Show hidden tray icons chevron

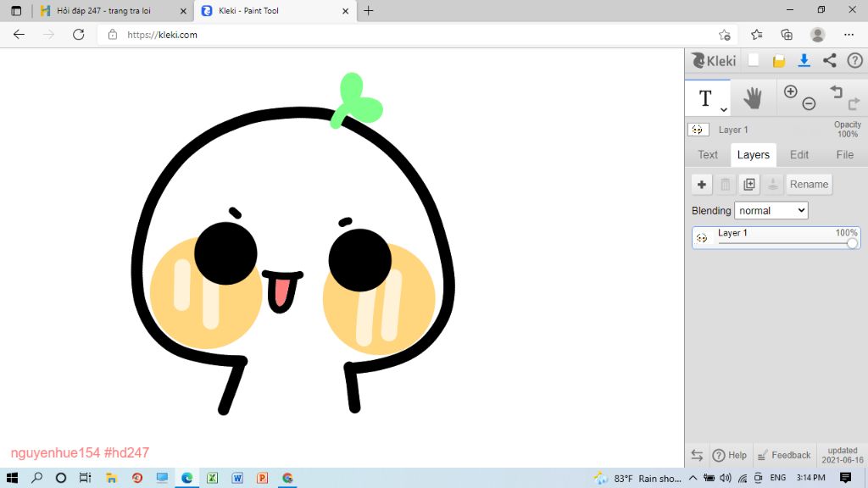pyautogui.click(x=693, y=478)
